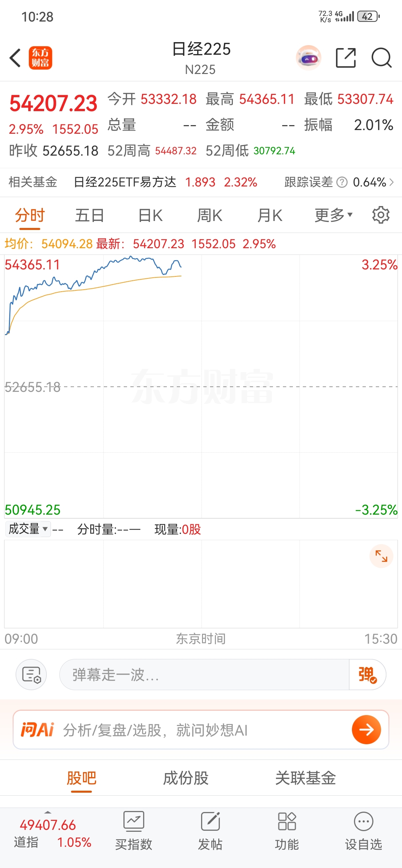This screenshot has width=402, height=868.
Task: Add to watchlist via 设自选
Action: 363,830
